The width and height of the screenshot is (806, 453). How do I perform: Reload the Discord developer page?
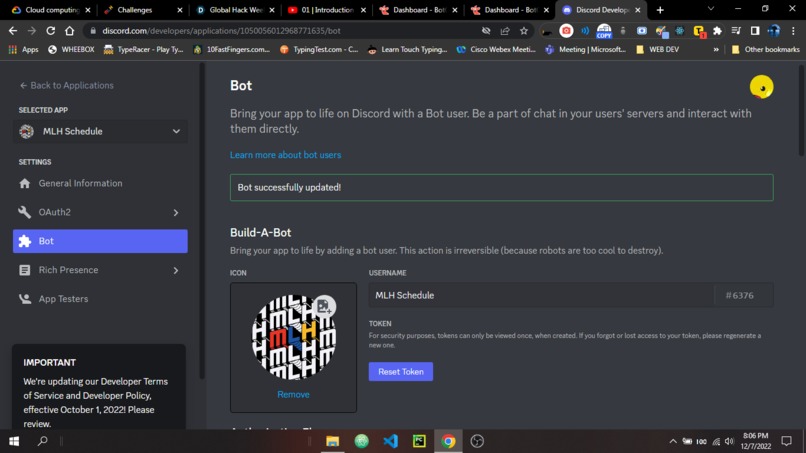click(50, 31)
